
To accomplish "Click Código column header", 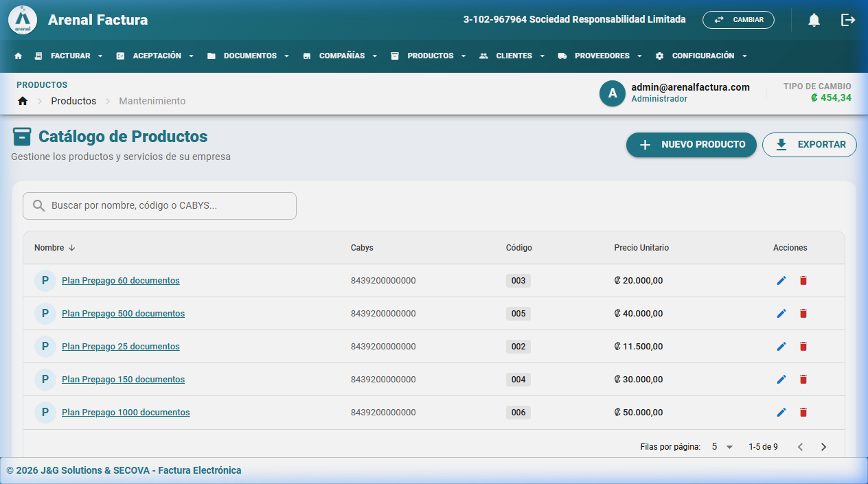I will (519, 248).
